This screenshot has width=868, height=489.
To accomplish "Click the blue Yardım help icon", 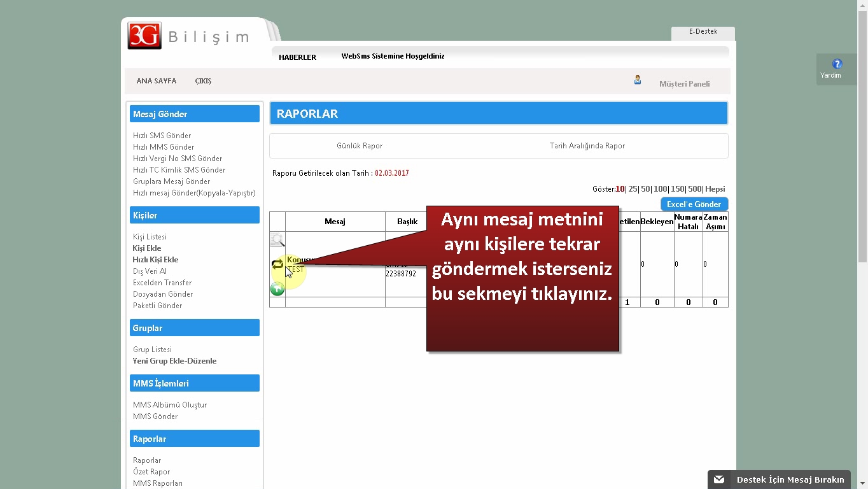I will pyautogui.click(x=837, y=64).
